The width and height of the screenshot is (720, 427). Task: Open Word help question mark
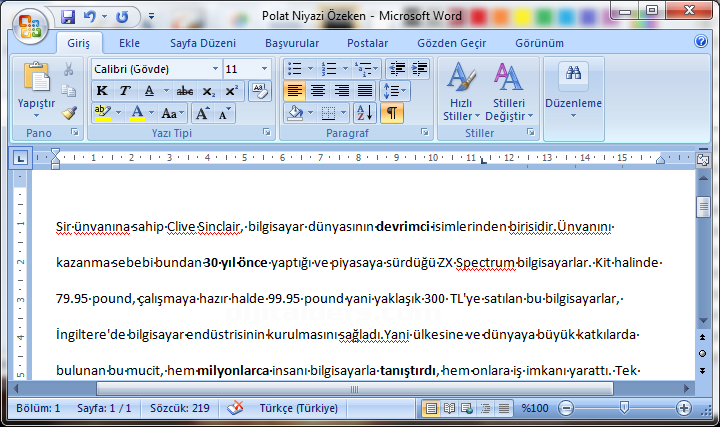701,41
